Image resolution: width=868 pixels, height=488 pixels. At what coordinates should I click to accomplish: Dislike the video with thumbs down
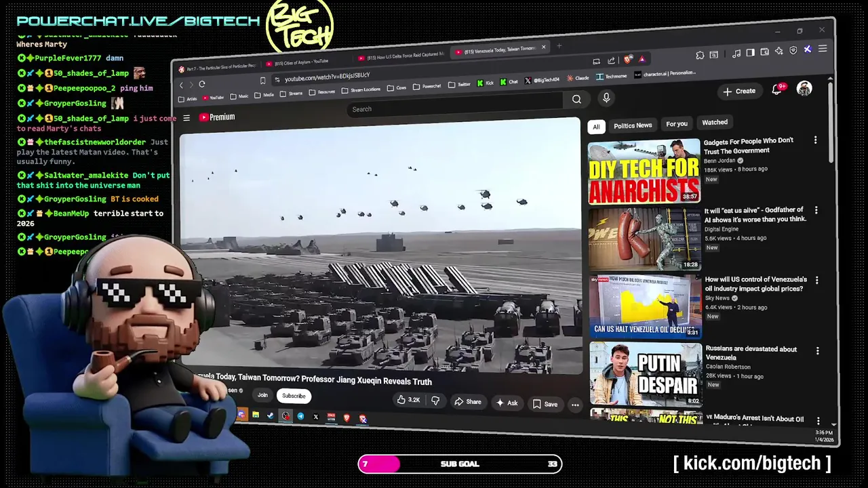pyautogui.click(x=435, y=401)
